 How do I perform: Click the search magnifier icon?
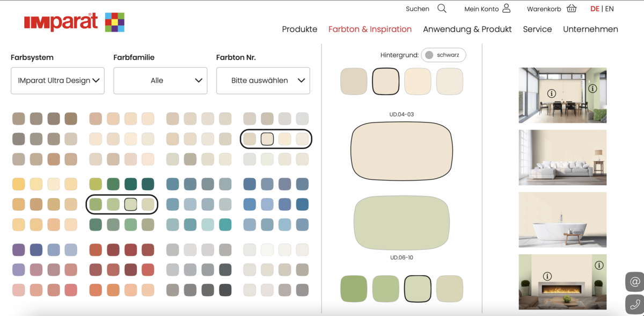[x=442, y=9]
